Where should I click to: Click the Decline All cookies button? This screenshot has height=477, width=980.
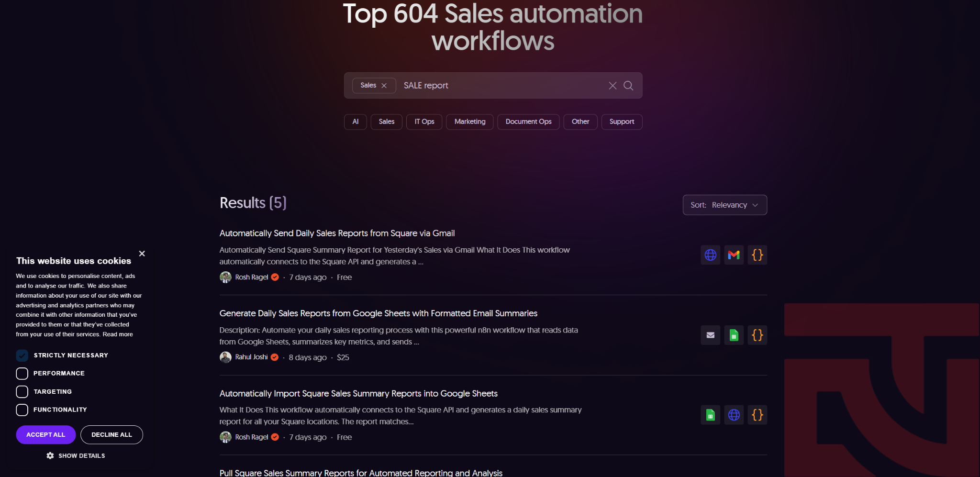(111, 435)
